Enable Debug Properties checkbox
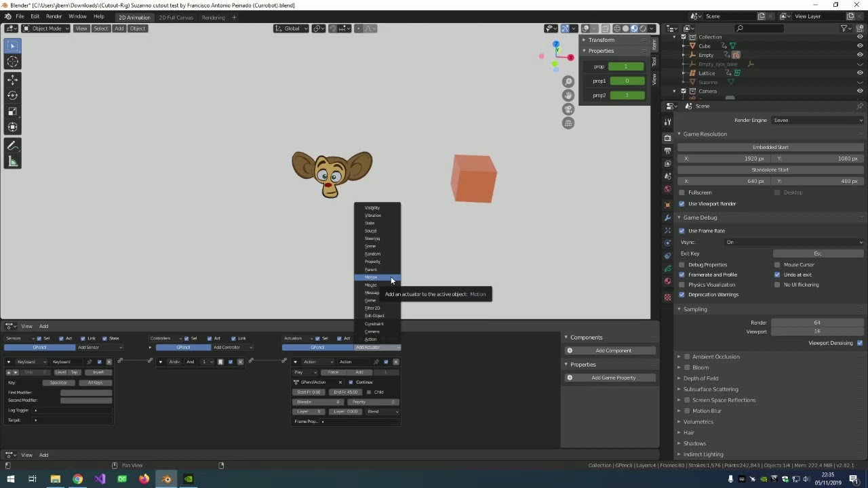The width and height of the screenshot is (868, 488). point(682,265)
